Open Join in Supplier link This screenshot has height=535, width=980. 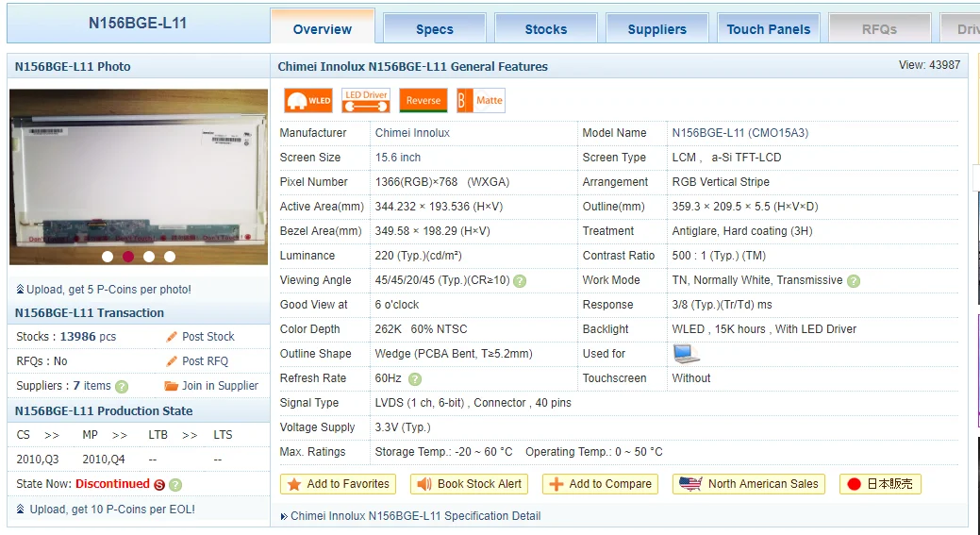click(220, 386)
